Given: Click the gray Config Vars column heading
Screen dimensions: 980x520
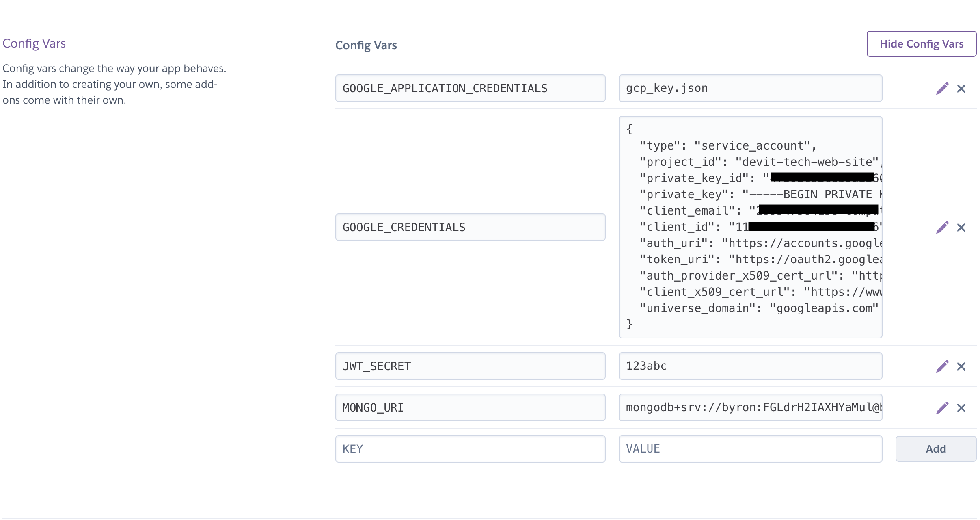Looking at the screenshot, I should coord(366,45).
